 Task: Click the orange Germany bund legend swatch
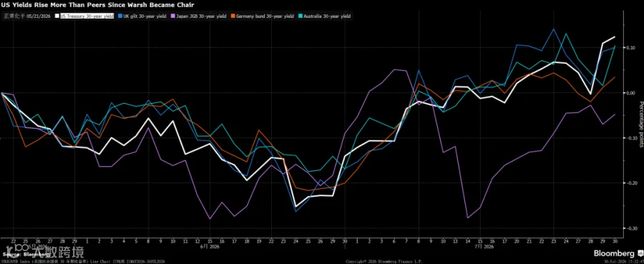pos(232,16)
